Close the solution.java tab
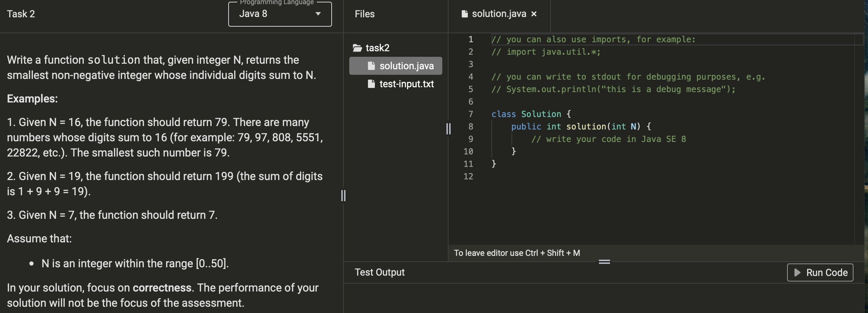The image size is (868, 313). (x=534, y=14)
